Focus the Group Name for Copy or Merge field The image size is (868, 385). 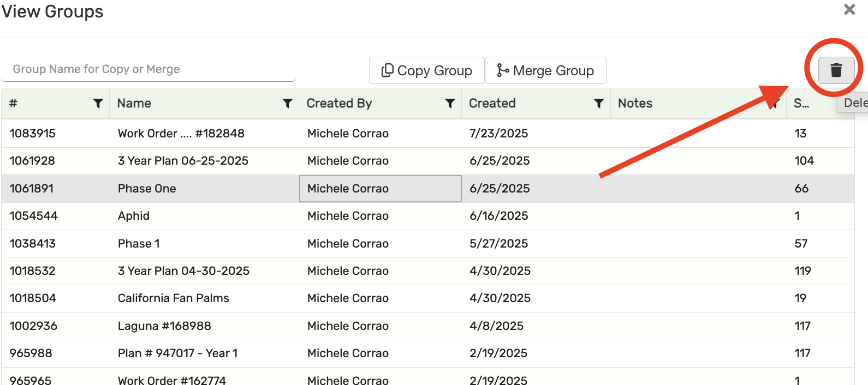148,70
